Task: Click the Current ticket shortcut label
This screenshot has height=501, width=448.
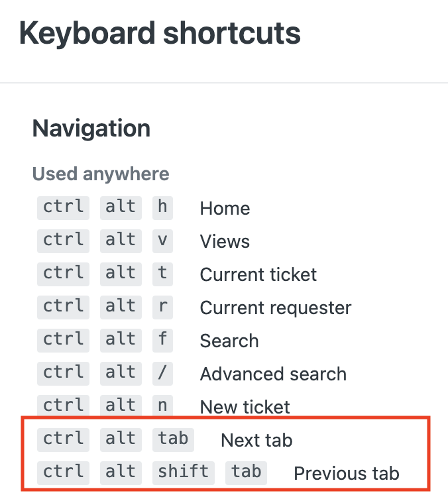Action: 258,274
